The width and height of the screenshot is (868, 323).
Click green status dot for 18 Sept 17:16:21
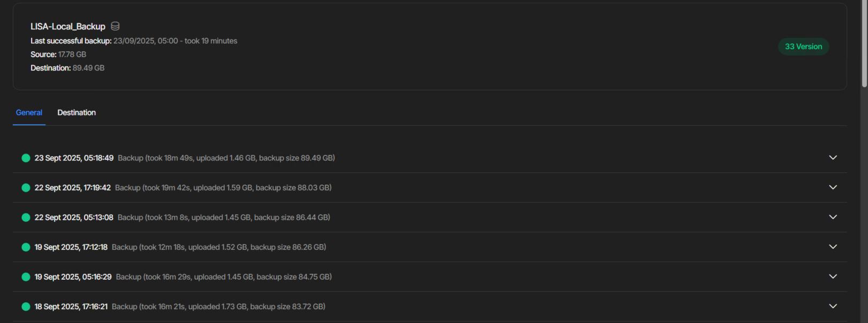(x=26, y=306)
